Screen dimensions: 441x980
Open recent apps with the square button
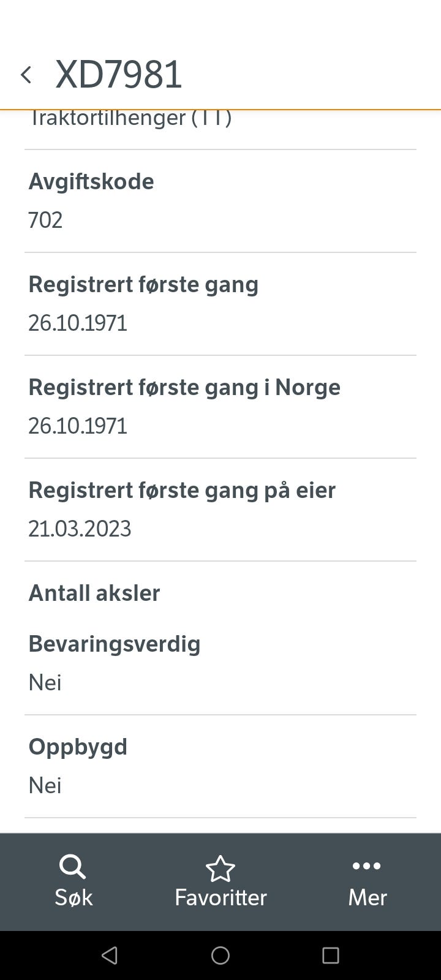click(331, 956)
